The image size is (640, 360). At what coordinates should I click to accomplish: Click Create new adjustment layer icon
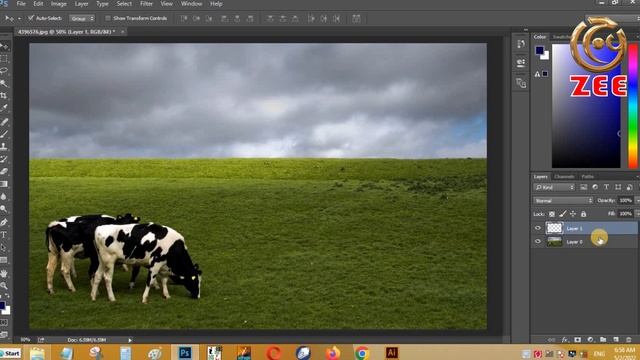click(590, 340)
